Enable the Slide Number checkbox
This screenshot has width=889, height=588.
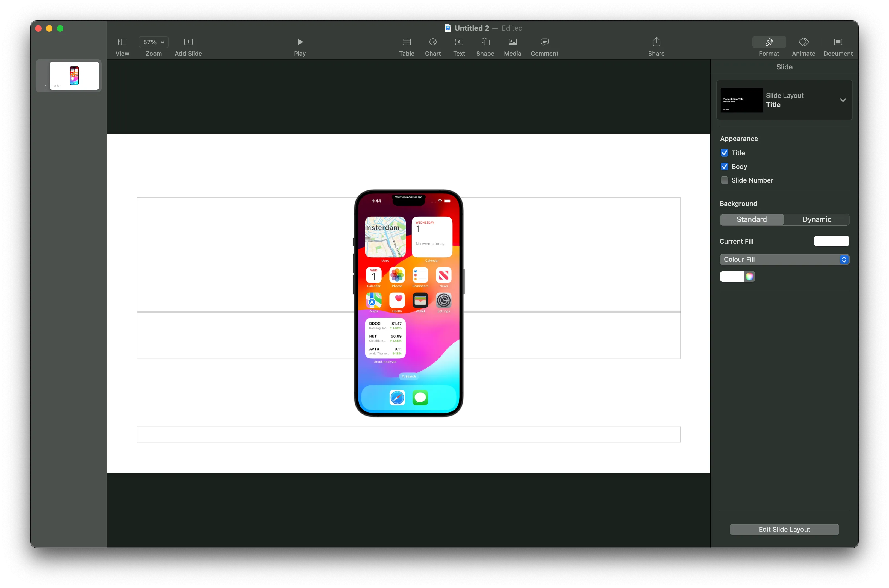pyautogui.click(x=724, y=180)
